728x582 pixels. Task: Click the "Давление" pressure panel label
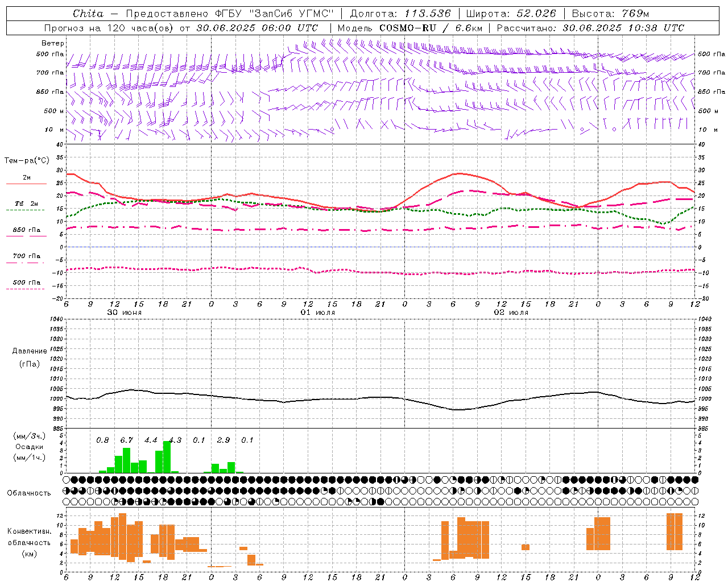[30, 351]
